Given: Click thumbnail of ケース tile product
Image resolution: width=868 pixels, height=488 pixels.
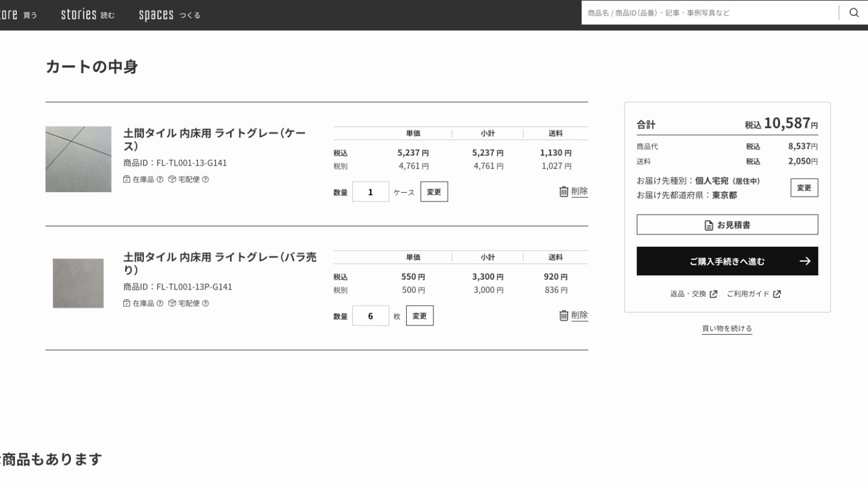Looking at the screenshot, I should pos(78,159).
